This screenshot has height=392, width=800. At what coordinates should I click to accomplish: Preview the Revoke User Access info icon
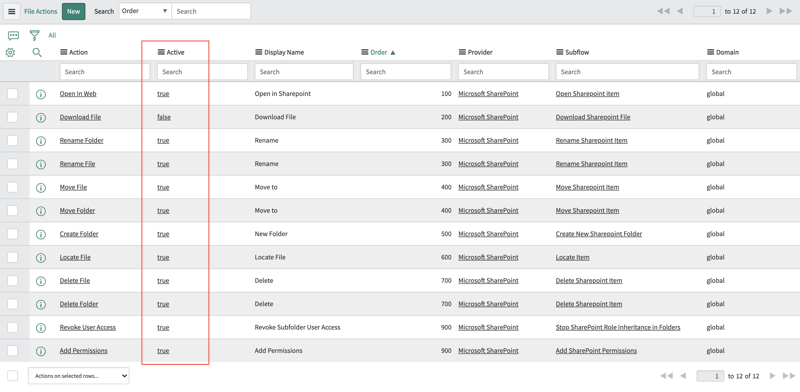pyautogui.click(x=41, y=328)
